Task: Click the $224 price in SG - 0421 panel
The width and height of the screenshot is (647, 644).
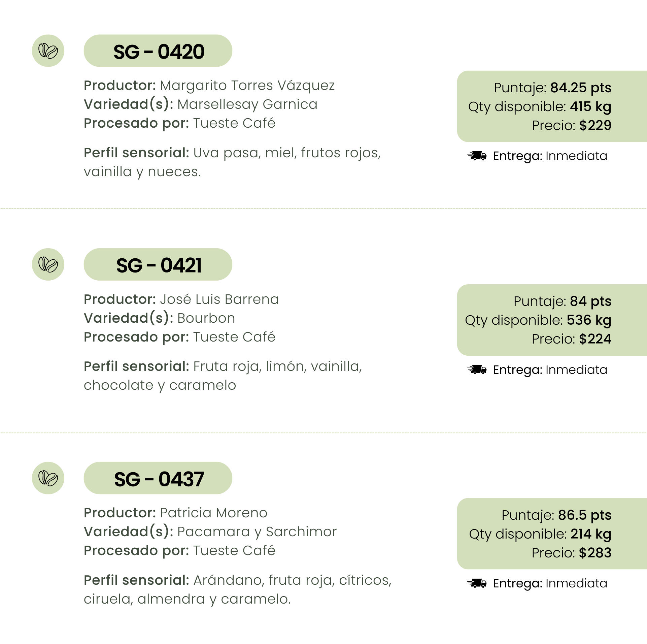Action: (595, 339)
